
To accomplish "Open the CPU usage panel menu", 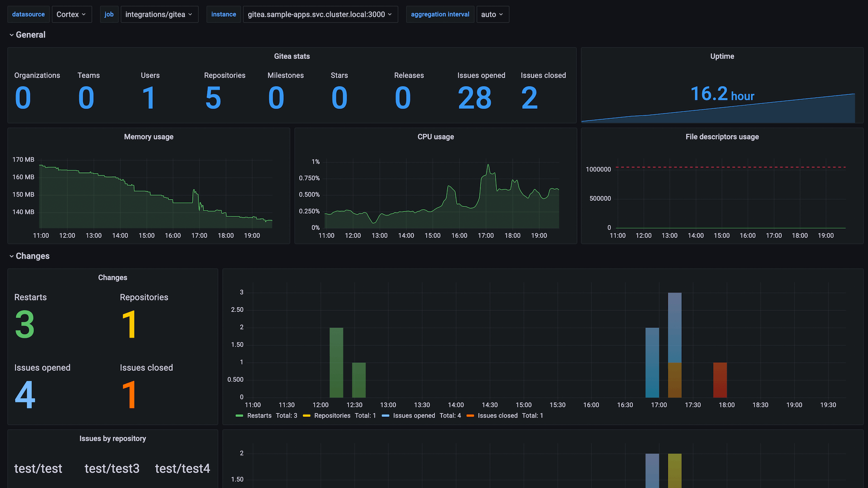I will 435,136.
